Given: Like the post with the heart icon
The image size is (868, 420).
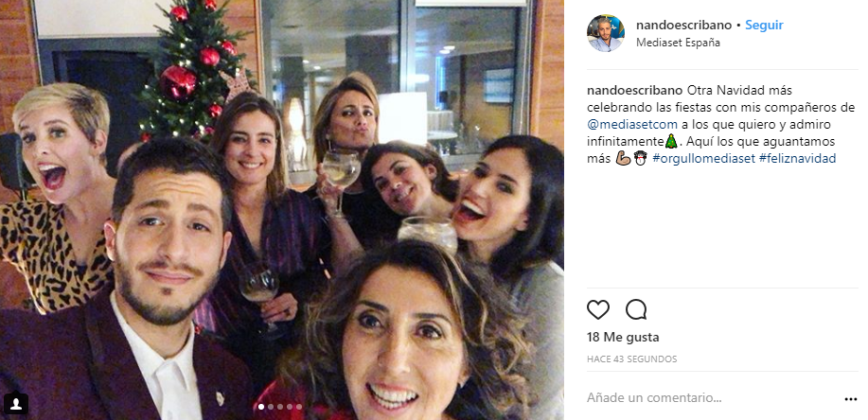Looking at the screenshot, I should 598,309.
